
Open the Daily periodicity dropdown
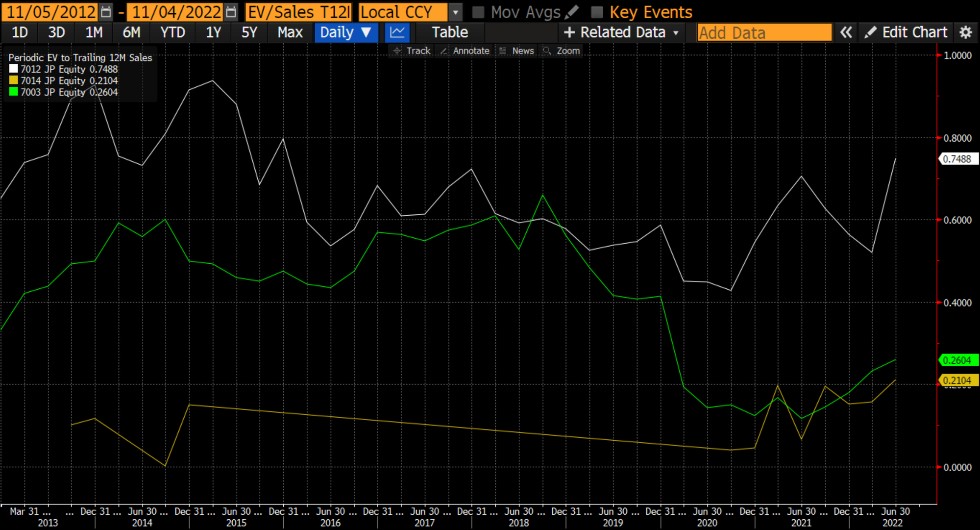[345, 32]
